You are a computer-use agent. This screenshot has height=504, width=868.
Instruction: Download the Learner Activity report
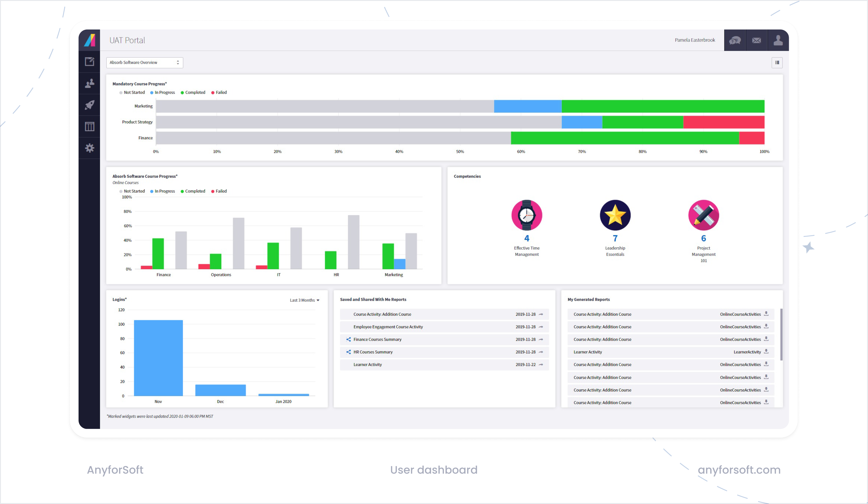[x=766, y=352]
